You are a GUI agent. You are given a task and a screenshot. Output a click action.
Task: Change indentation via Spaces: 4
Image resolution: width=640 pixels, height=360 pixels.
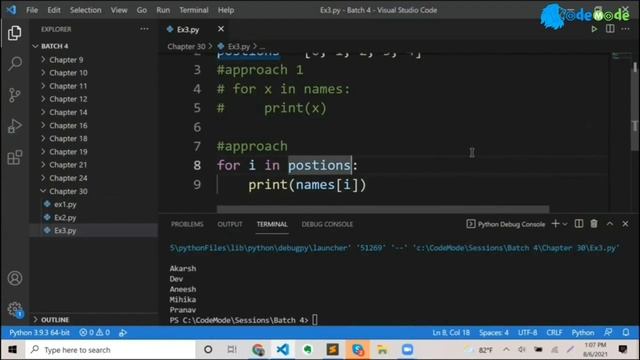[493, 333]
